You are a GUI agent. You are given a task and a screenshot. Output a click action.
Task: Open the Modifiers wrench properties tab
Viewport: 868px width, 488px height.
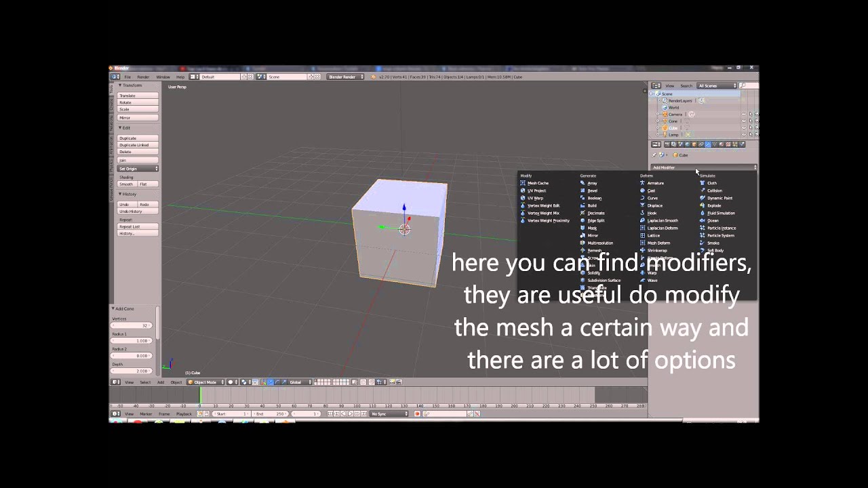click(708, 144)
